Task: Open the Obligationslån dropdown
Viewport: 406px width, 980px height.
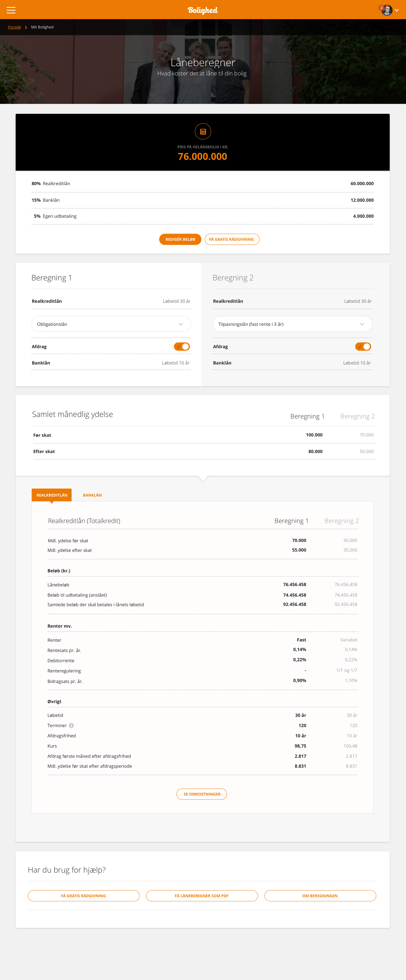Action: 111,324
